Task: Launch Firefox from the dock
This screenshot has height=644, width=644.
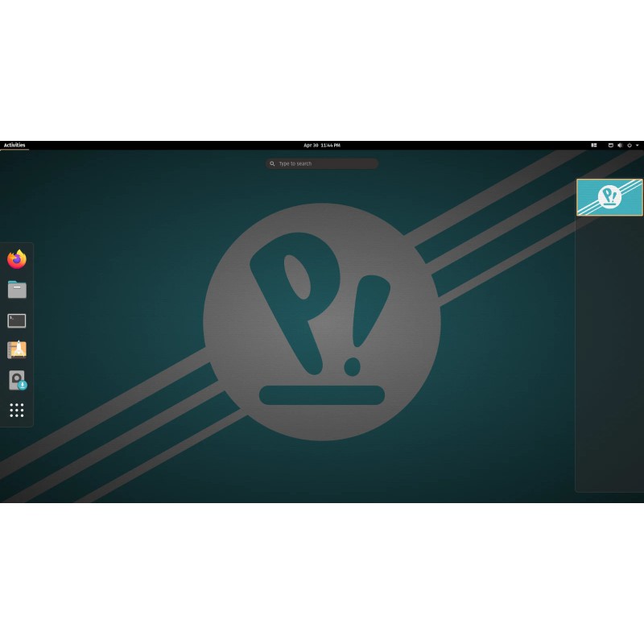Action: tap(17, 259)
